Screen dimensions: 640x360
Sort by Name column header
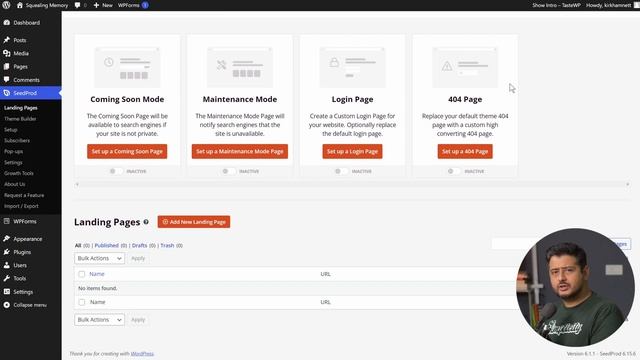tap(97, 274)
